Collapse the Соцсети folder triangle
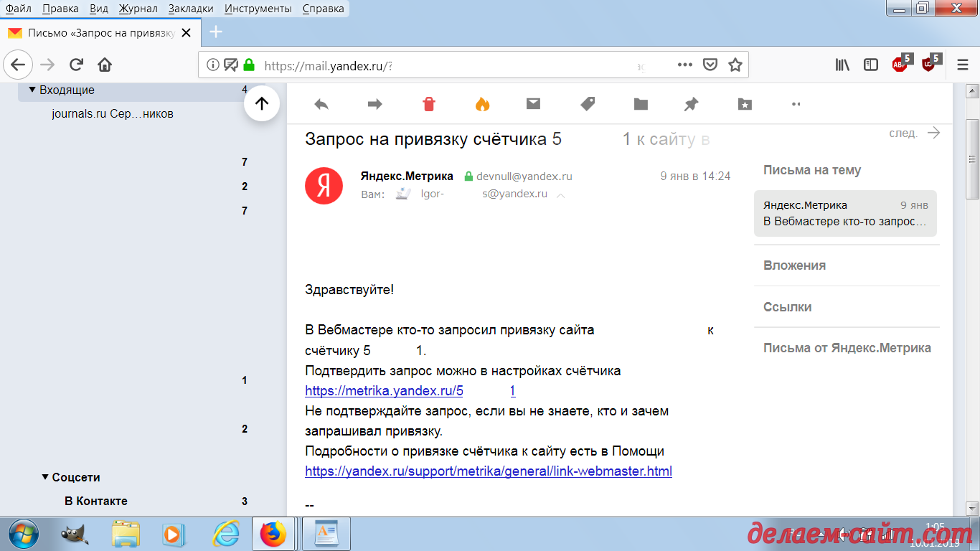 [x=45, y=477]
